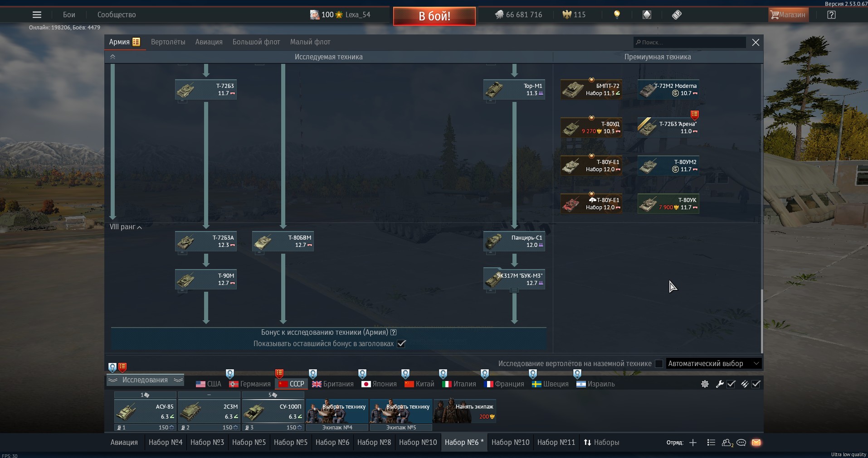868x458 pixels.
Task: Open the Магазин store button
Action: (788, 14)
